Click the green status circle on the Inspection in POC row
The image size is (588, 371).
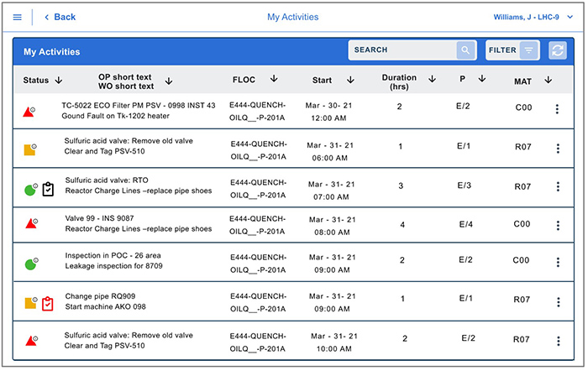click(x=30, y=264)
